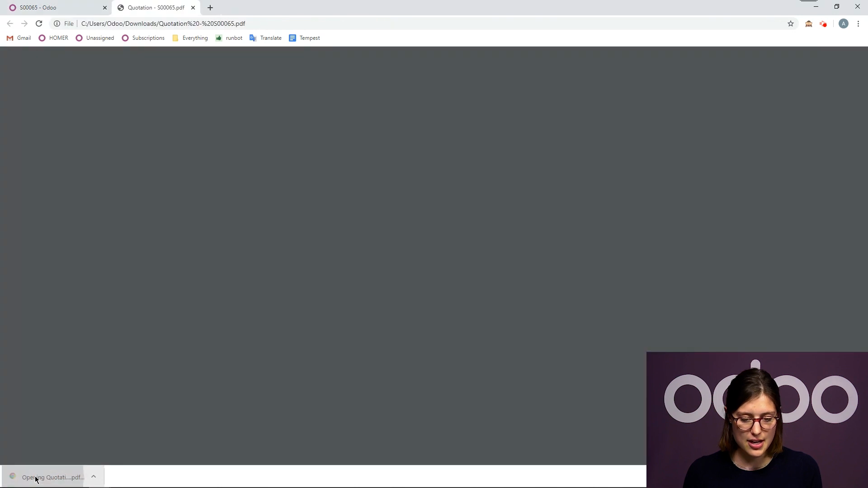The height and width of the screenshot is (488, 868).
Task: Open the user profile avatar
Action: coord(843,23)
